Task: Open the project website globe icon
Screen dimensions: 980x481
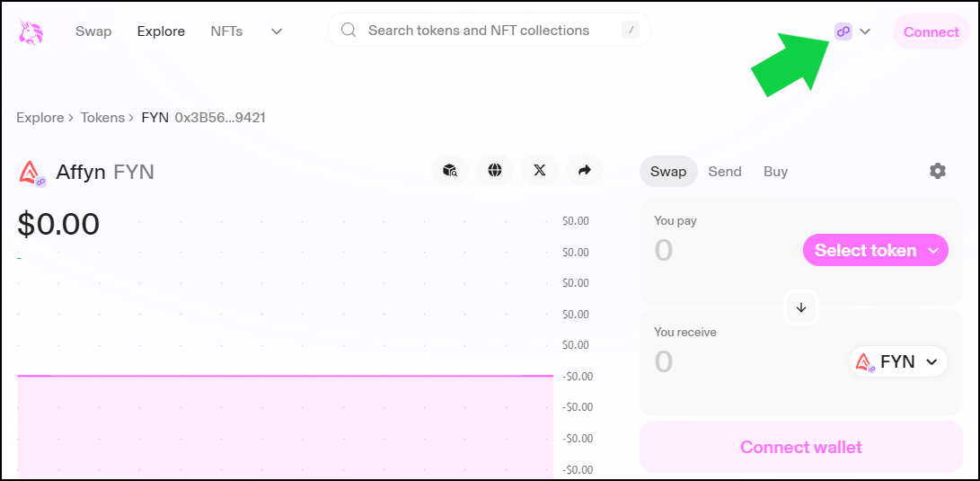Action: coord(495,170)
